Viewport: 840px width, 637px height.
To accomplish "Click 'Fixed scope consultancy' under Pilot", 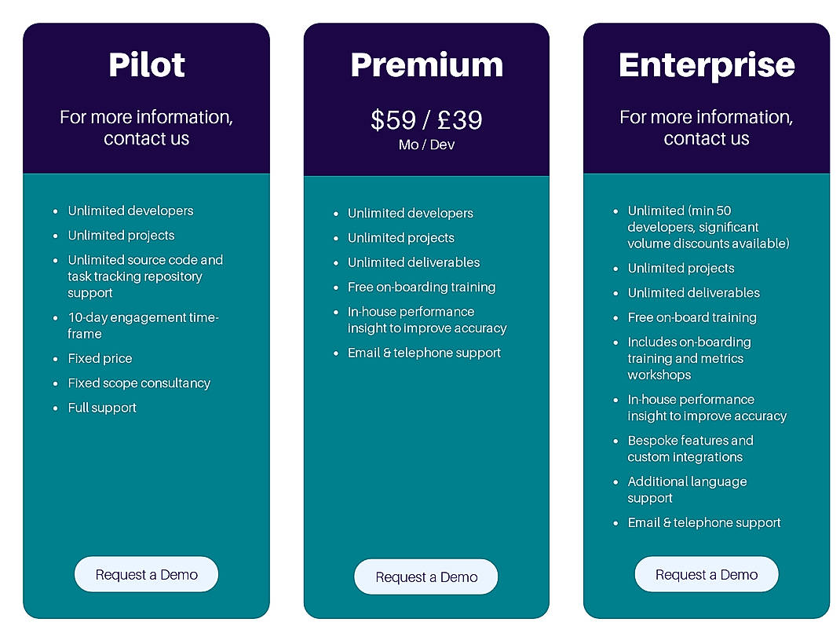I will point(139,383).
